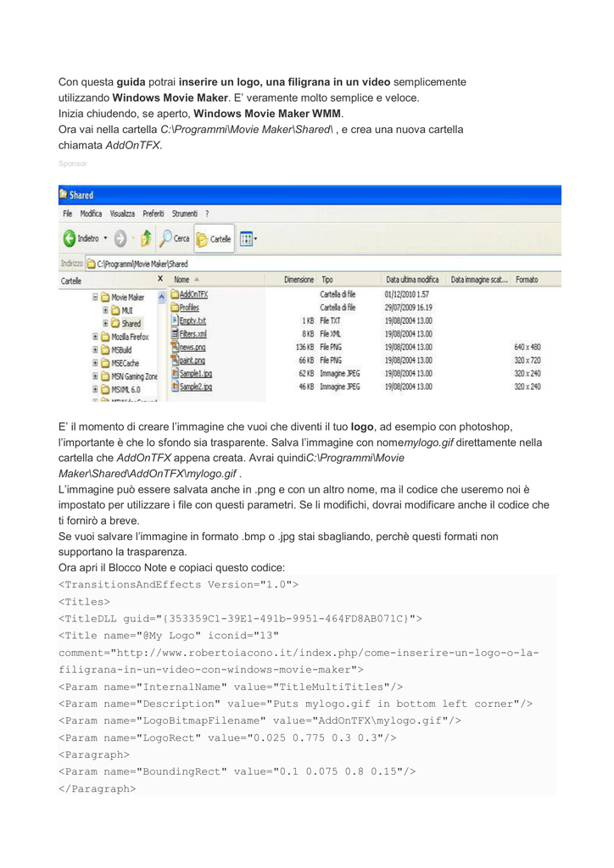Select the Filters.xml file name

193,334
